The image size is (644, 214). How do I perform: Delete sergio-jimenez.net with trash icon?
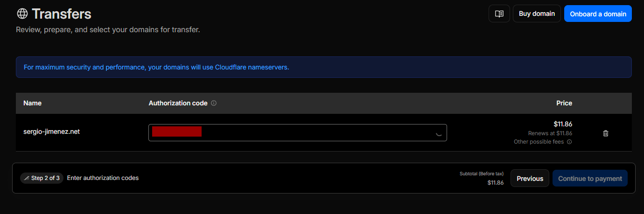[606, 133]
